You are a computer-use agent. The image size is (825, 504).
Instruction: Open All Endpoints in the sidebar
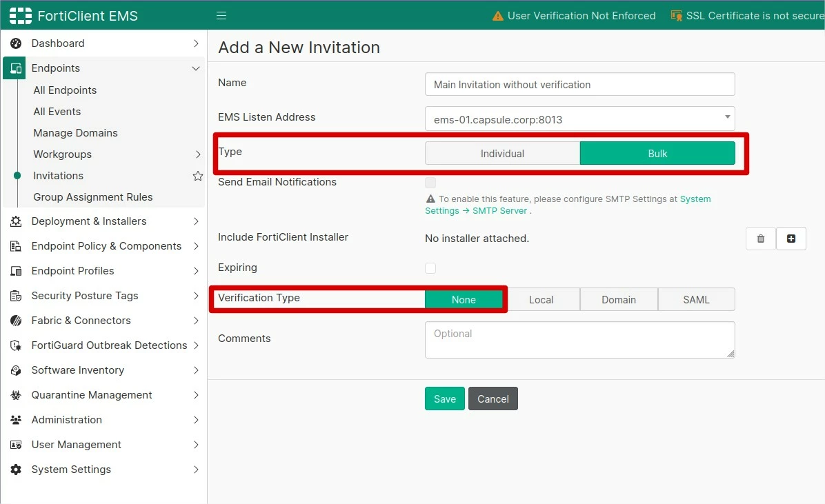pyautogui.click(x=66, y=90)
